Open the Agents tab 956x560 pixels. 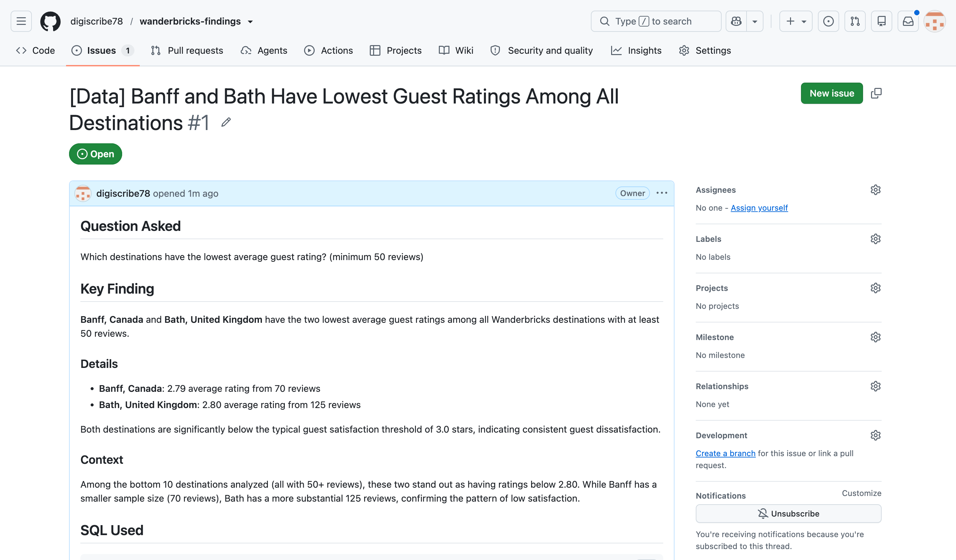tap(264, 50)
